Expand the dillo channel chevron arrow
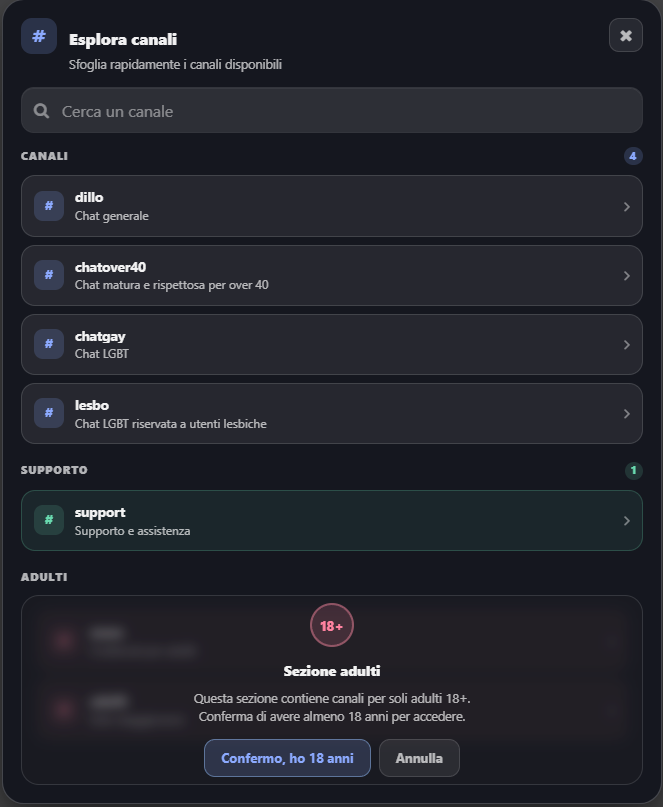The height and width of the screenshot is (807, 663). [x=626, y=207]
